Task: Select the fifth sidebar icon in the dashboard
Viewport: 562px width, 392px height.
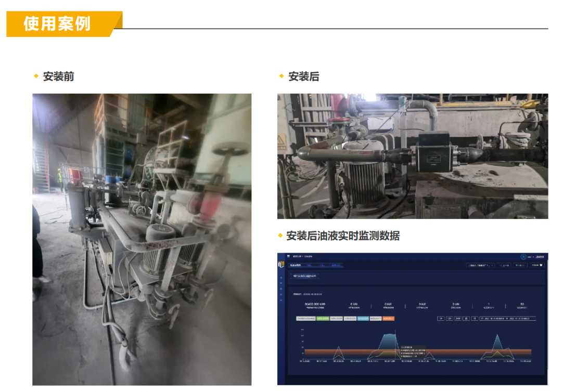Action: click(281, 300)
